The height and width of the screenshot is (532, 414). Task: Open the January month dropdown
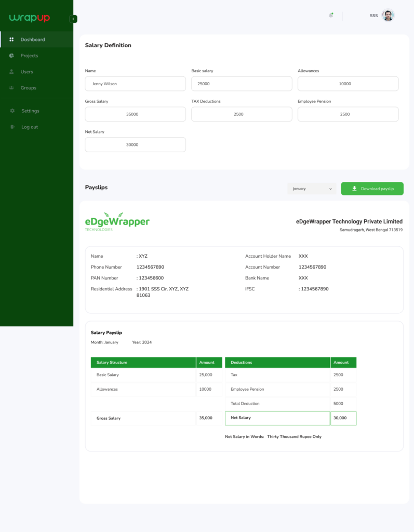(x=312, y=189)
